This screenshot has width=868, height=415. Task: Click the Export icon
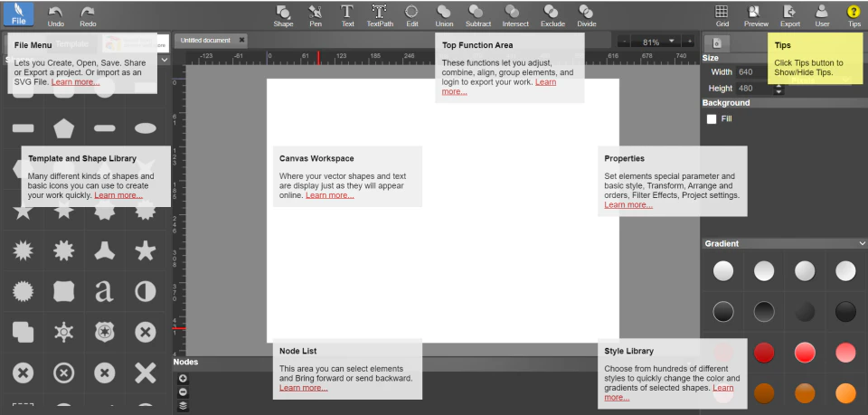(x=790, y=16)
